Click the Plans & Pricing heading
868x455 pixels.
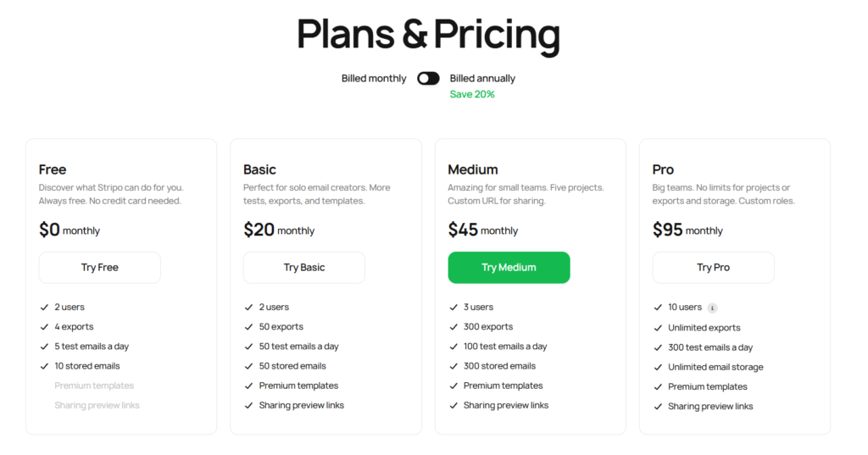pos(428,35)
